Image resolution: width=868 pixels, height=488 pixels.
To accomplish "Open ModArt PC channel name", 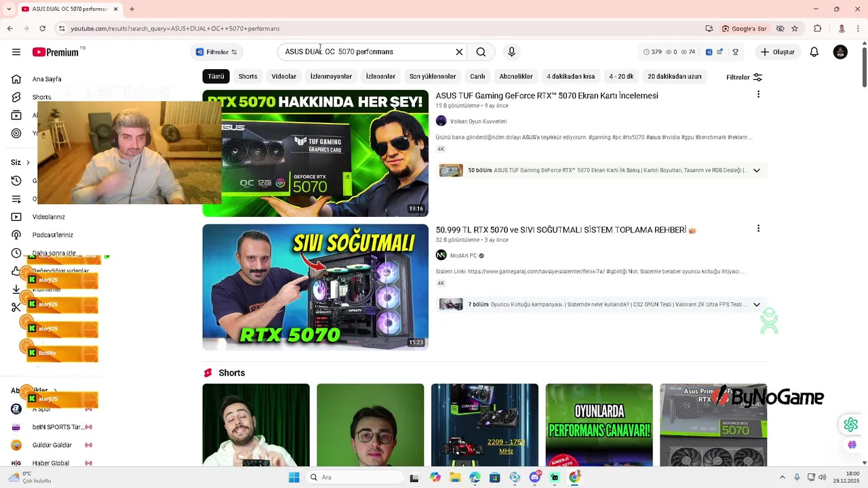I will 463,256.
